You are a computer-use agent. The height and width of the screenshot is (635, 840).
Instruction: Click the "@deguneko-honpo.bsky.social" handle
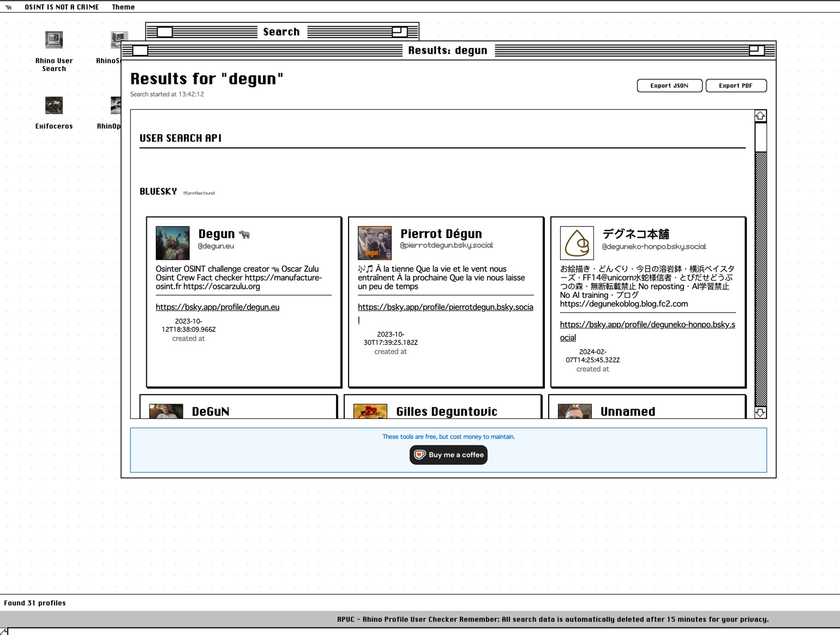pos(654,247)
